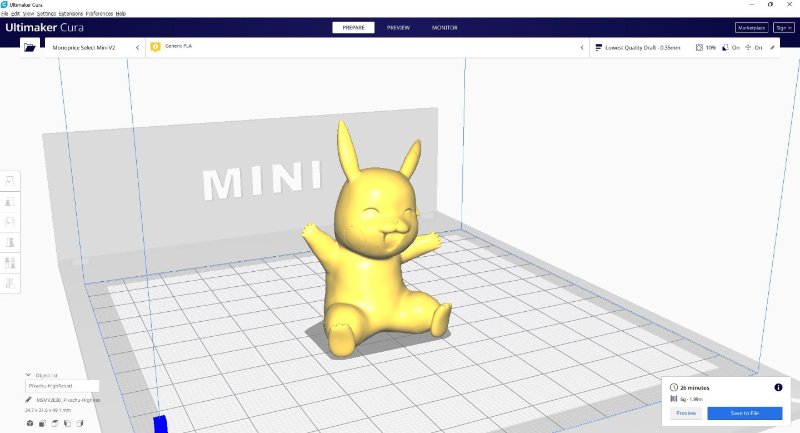Expand the Generic PLA material panel chevron

pyautogui.click(x=582, y=47)
